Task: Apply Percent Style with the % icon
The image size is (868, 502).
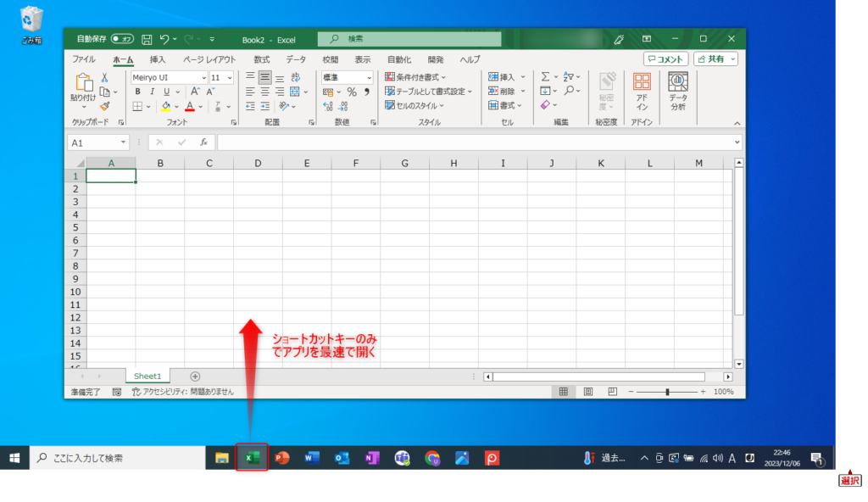Action: (x=352, y=92)
